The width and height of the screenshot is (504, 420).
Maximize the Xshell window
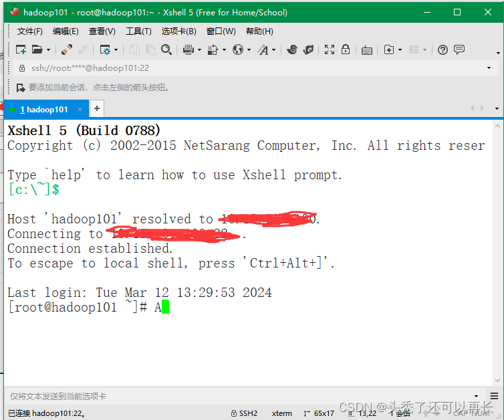coord(457,12)
